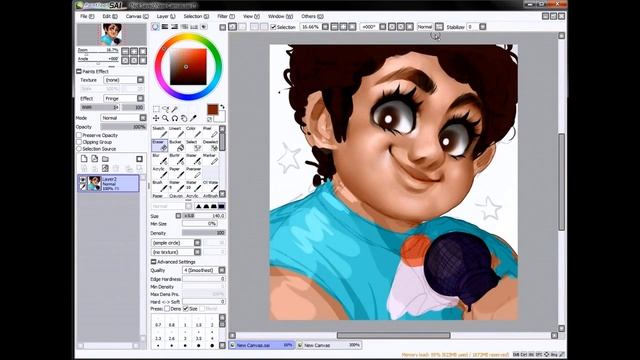This screenshot has height=360, width=640.
Task: Choose the Lineart brush preset
Action: 176,132
